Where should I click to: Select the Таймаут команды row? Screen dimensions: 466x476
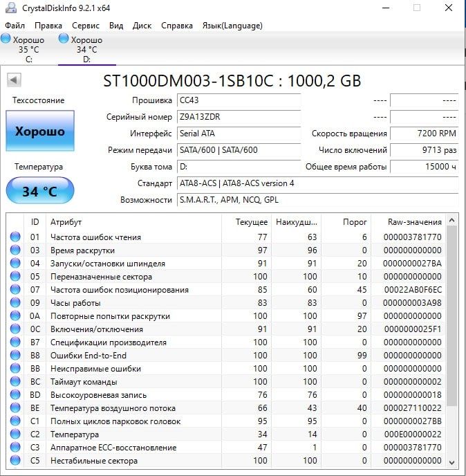(x=225, y=382)
